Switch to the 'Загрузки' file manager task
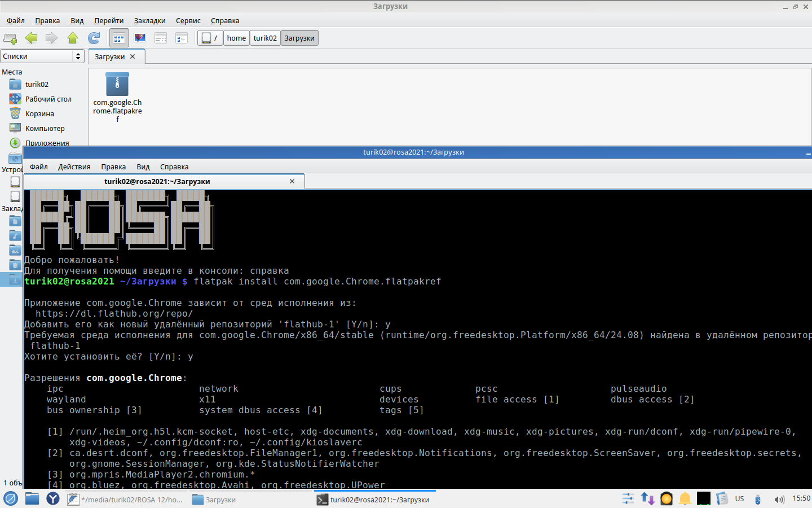The image size is (812, 508). [x=249, y=500]
